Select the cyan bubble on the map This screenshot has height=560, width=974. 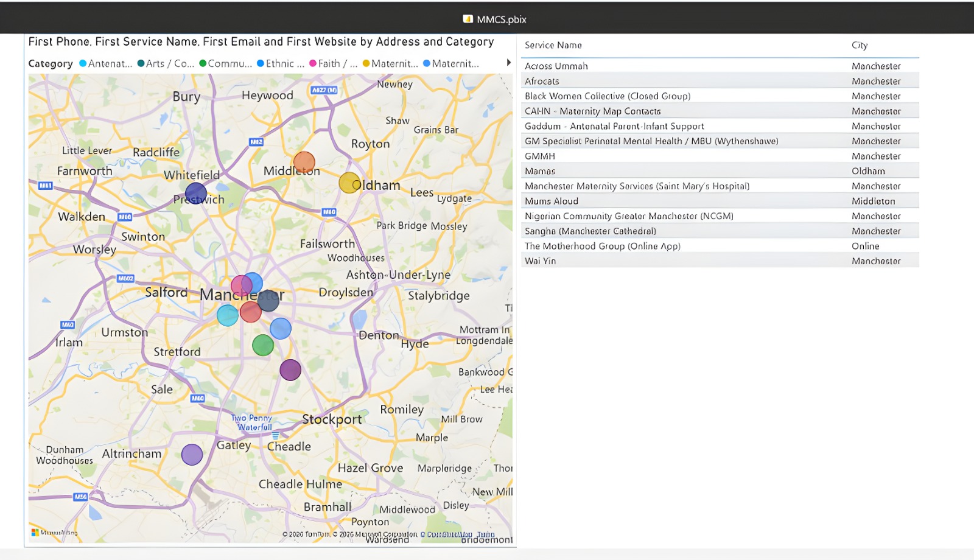pos(228,315)
